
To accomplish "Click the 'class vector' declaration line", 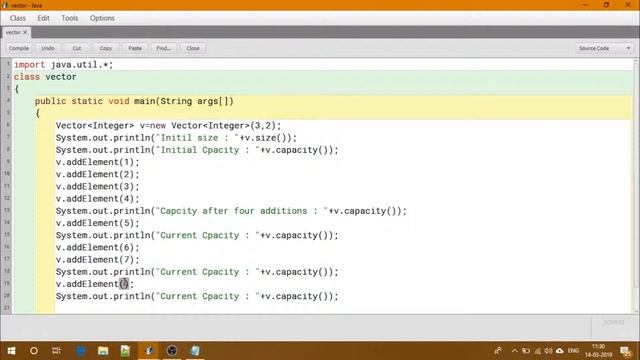I will [45, 77].
